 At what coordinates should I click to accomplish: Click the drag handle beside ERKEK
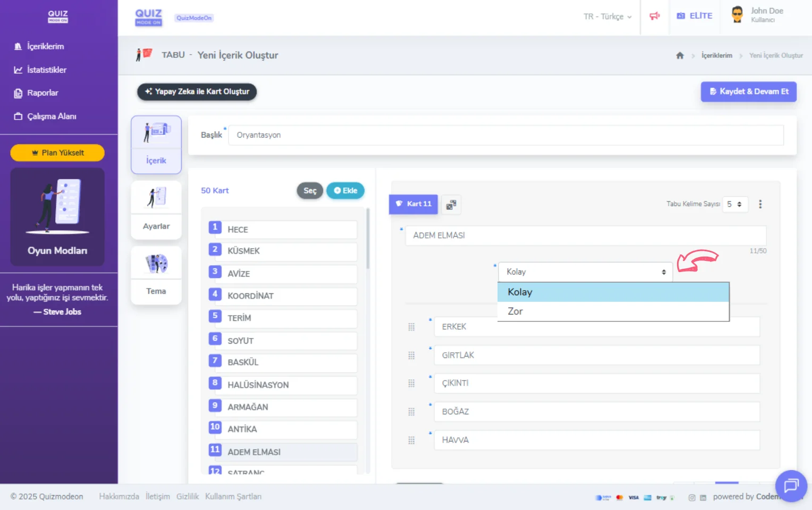click(x=411, y=327)
